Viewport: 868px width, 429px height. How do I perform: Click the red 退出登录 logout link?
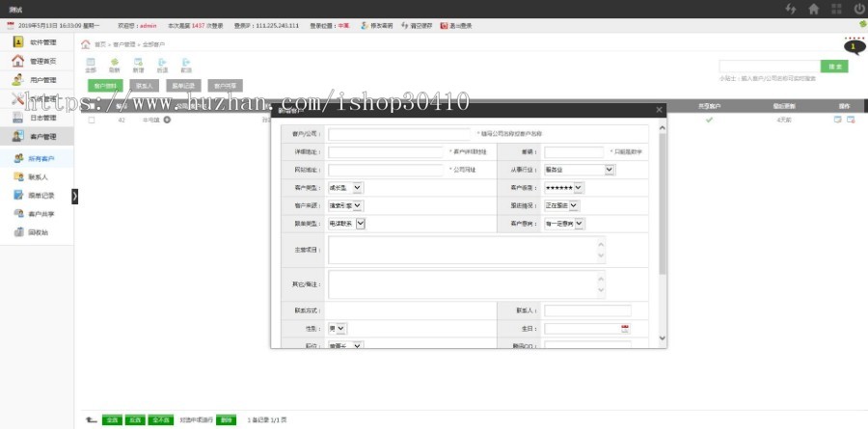[456, 25]
